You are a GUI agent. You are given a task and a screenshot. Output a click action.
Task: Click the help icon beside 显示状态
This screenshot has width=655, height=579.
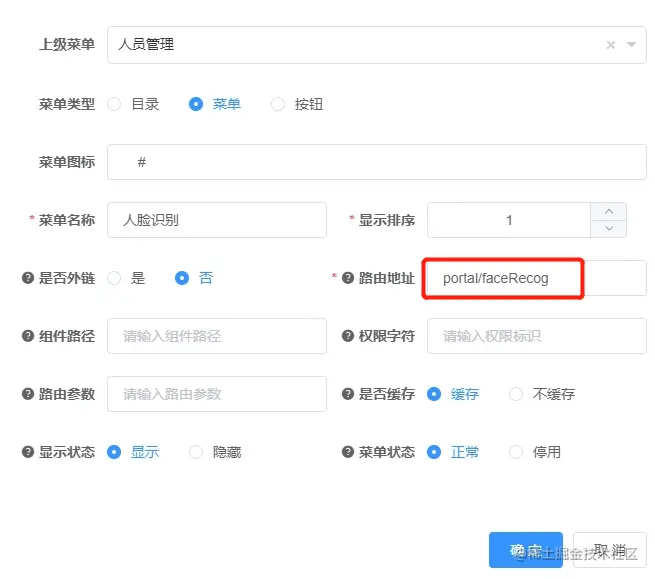pyautogui.click(x=28, y=452)
